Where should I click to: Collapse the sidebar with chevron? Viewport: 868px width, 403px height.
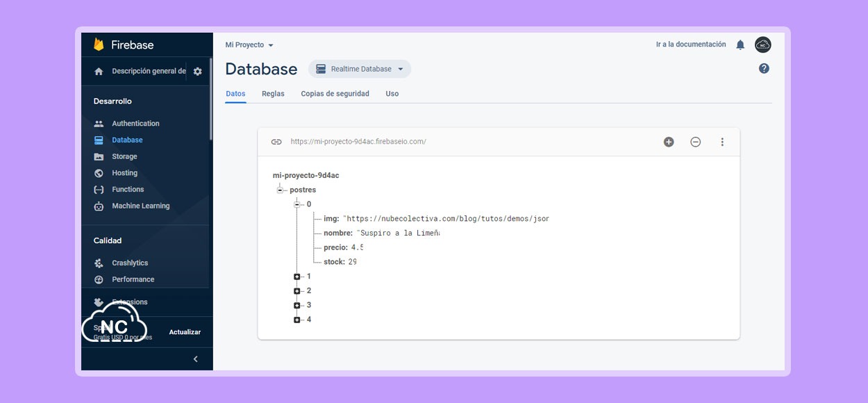195,359
